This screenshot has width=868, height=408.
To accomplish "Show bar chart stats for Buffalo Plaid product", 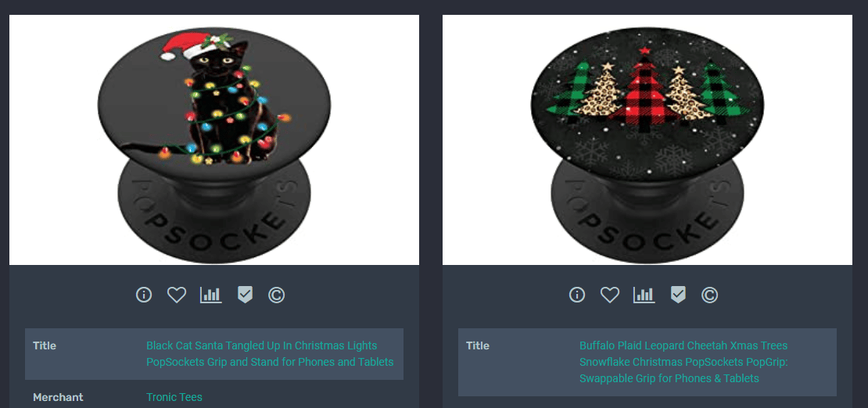I will coord(644,295).
